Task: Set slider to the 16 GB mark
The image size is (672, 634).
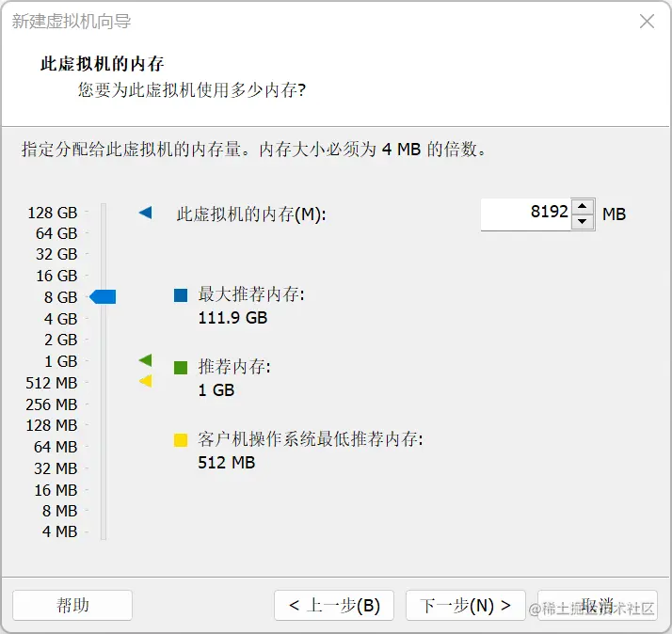Action: click(104, 276)
